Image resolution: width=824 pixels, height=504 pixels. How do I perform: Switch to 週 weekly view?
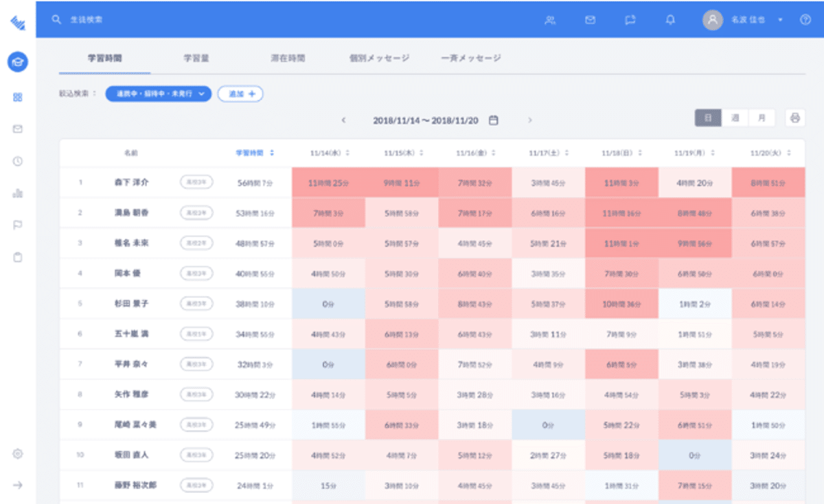tap(736, 117)
